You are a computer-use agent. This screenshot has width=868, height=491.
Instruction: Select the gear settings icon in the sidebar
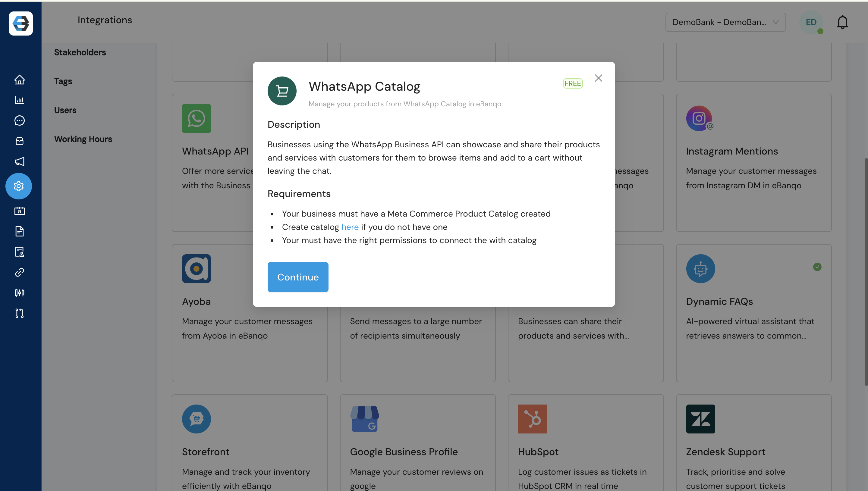[x=19, y=186]
